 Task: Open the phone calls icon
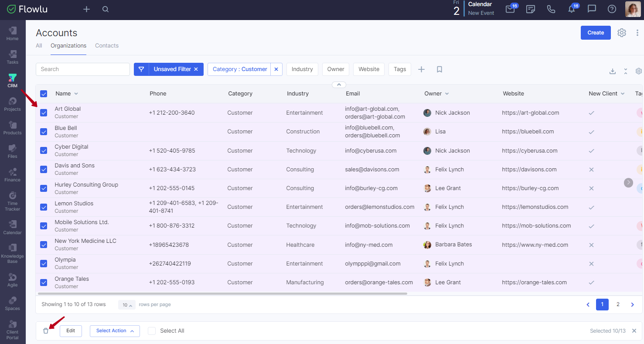[551, 9]
